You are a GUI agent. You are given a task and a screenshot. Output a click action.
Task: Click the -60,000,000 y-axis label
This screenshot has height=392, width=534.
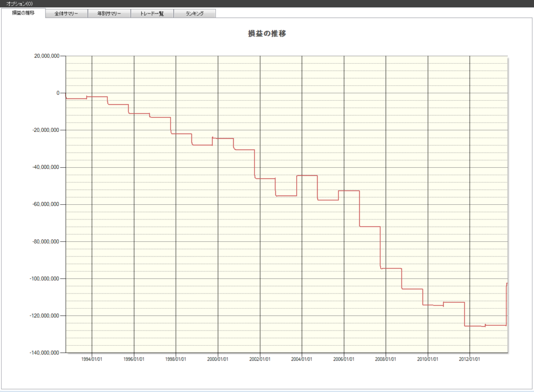tap(46, 204)
